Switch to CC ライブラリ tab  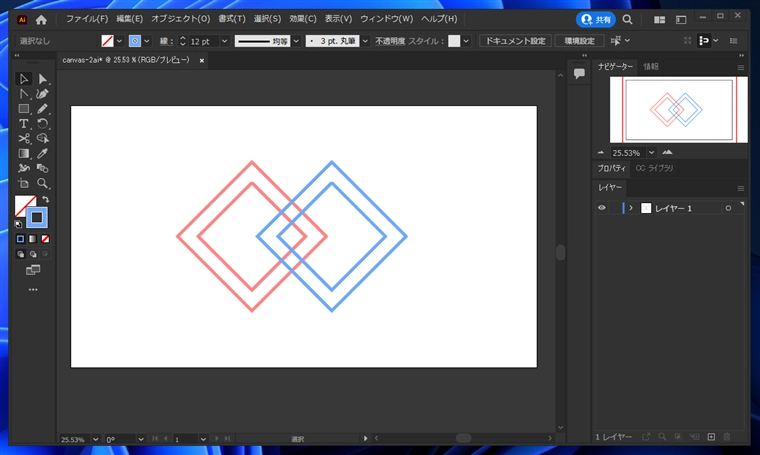[x=654, y=168]
